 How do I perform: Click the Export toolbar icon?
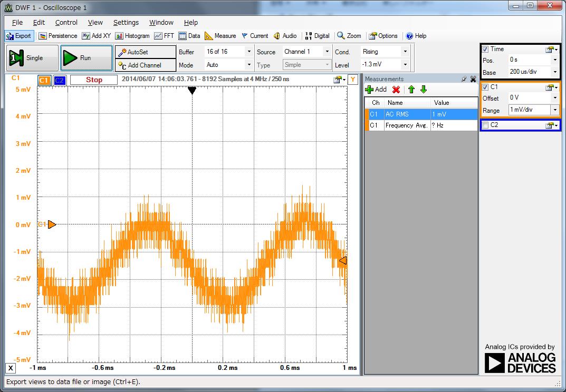pyautogui.click(x=19, y=36)
